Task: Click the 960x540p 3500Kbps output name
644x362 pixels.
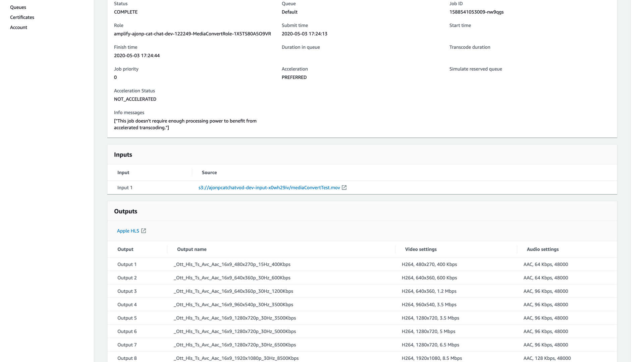Action: [x=233, y=305]
